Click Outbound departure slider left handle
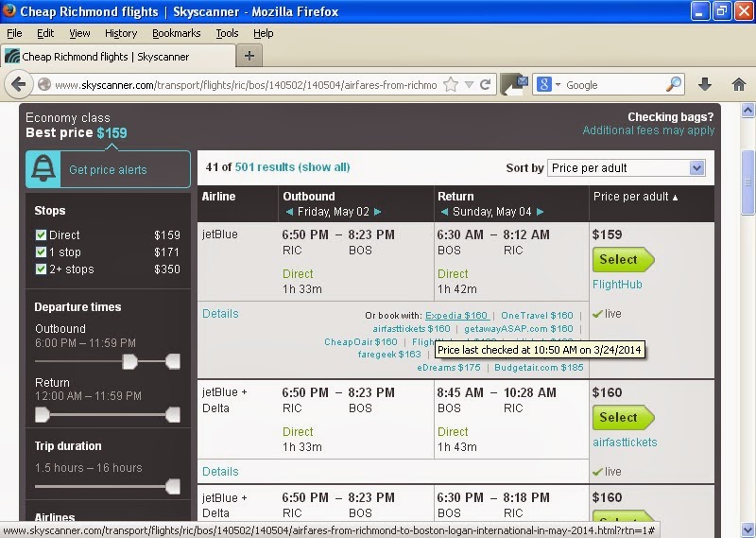The image size is (756, 538). (x=129, y=361)
